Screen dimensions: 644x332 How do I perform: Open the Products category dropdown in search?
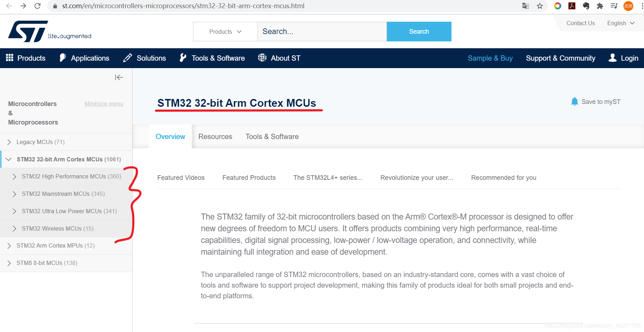(x=225, y=32)
